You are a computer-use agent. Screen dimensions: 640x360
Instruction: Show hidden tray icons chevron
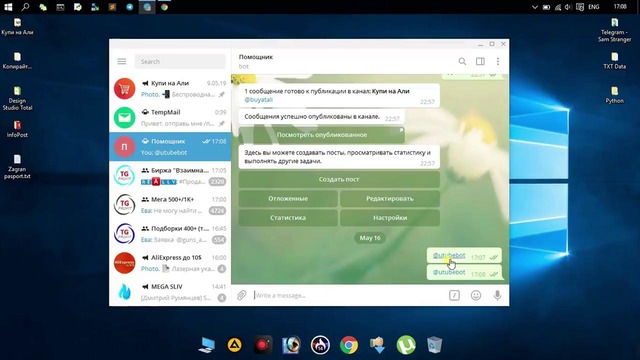click(x=535, y=7)
